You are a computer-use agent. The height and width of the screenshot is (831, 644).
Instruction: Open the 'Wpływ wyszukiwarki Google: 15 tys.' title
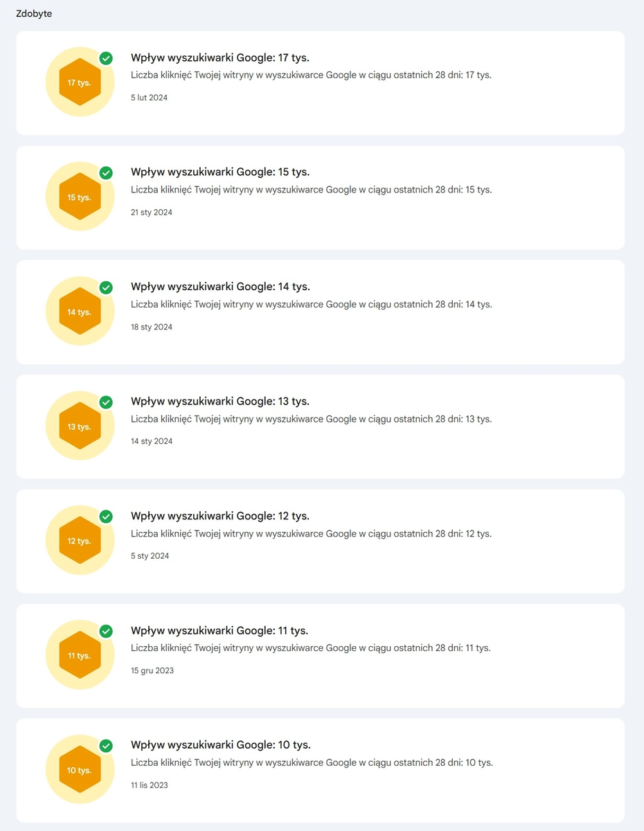coord(220,172)
